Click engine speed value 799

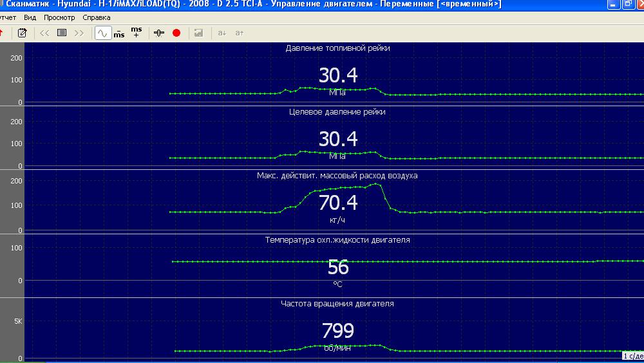coord(337,331)
